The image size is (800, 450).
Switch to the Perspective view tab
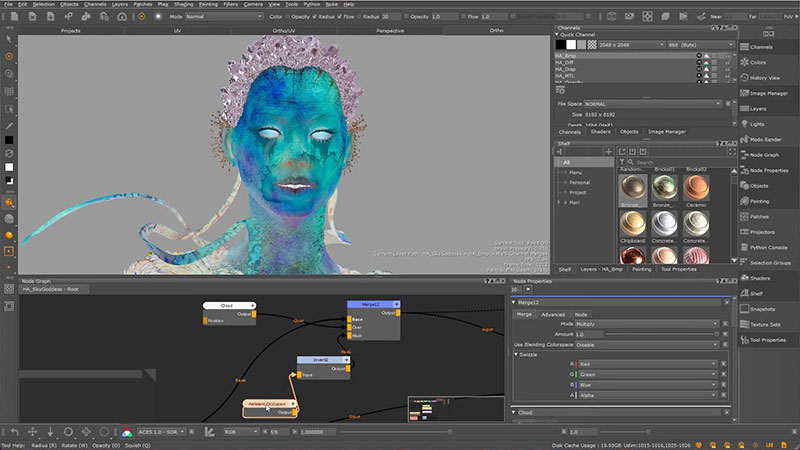390,30
